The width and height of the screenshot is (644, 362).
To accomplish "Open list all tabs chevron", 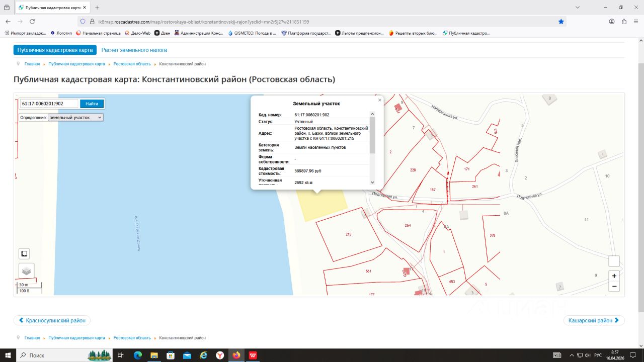I will tap(578, 8).
